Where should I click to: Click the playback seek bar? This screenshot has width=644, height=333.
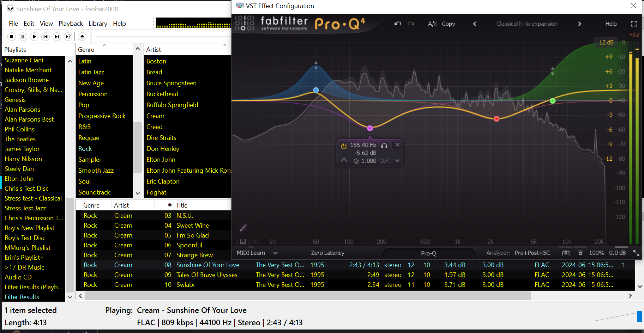click(163, 37)
